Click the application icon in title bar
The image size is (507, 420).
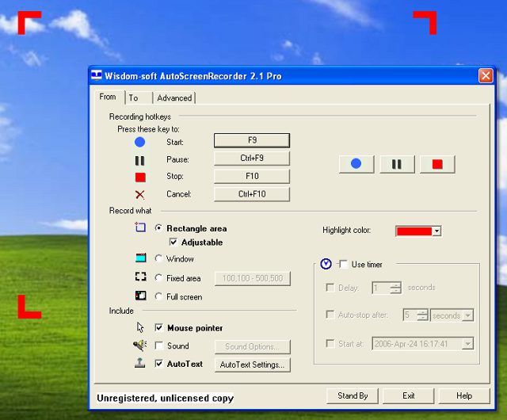97,75
